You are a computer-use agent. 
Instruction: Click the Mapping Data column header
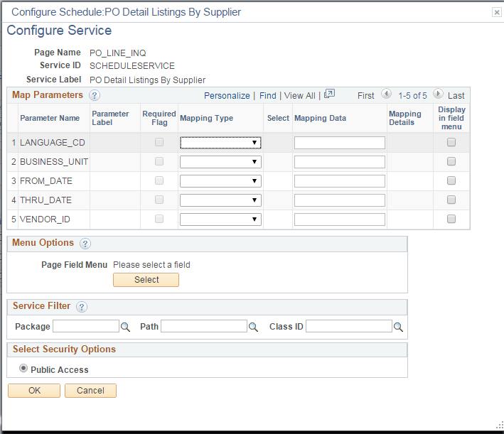(x=320, y=118)
